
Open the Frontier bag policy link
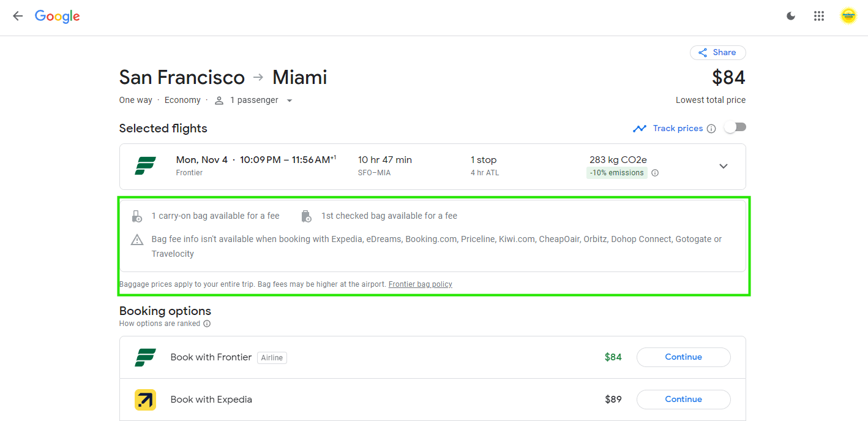[x=420, y=284]
